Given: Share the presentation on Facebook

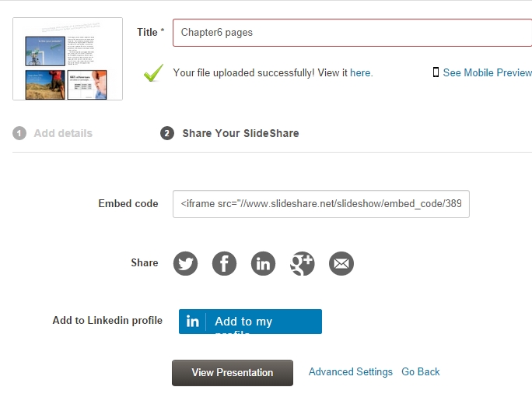Looking at the screenshot, I should [x=224, y=263].
